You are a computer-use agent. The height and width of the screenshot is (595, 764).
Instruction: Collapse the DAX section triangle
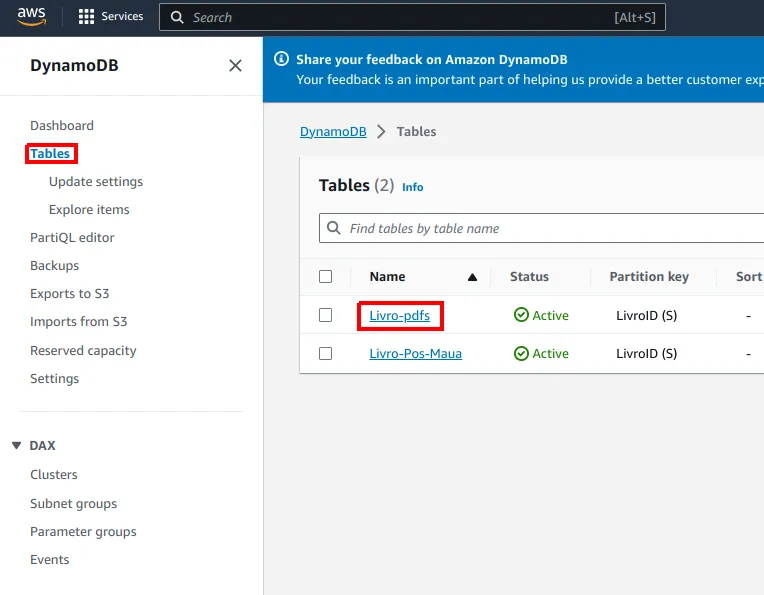(x=17, y=445)
